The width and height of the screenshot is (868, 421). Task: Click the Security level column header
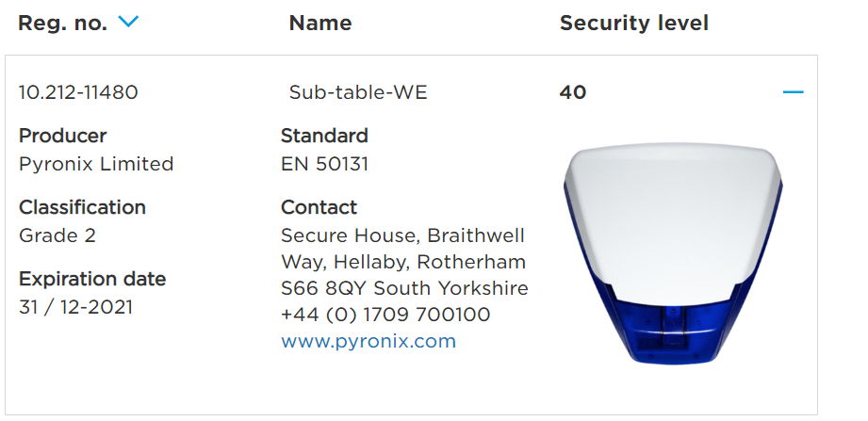[x=633, y=24]
